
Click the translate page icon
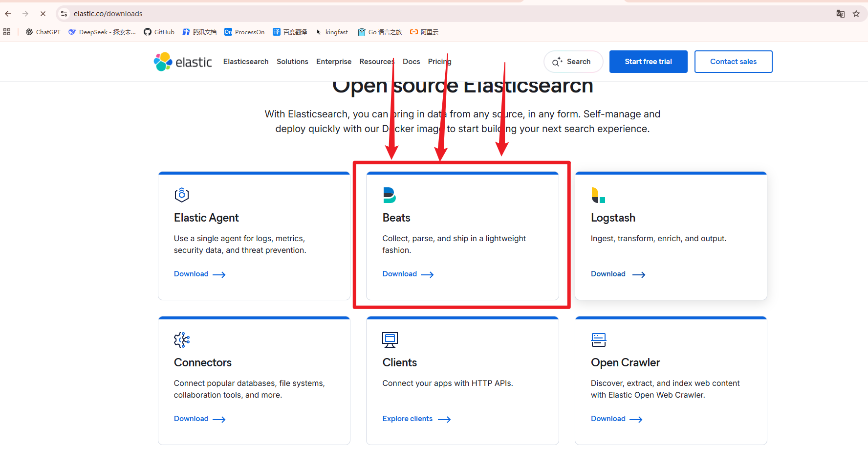[841, 14]
